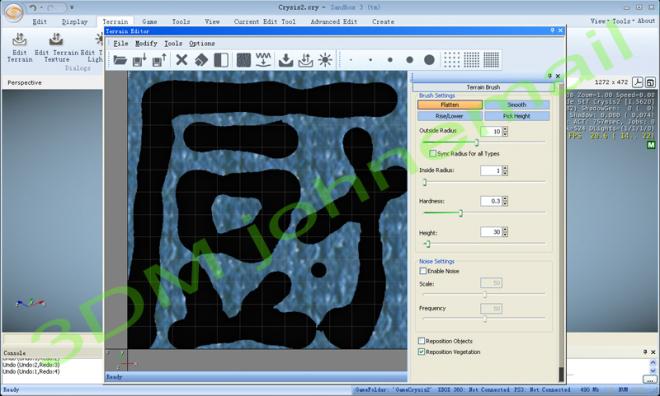Click the Hardness value spinner arrows
Screen dimensions: 660x396
[505, 201]
